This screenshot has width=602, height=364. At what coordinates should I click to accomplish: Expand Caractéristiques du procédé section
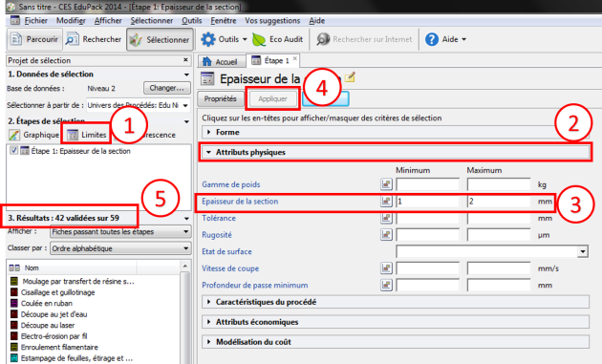click(x=396, y=302)
